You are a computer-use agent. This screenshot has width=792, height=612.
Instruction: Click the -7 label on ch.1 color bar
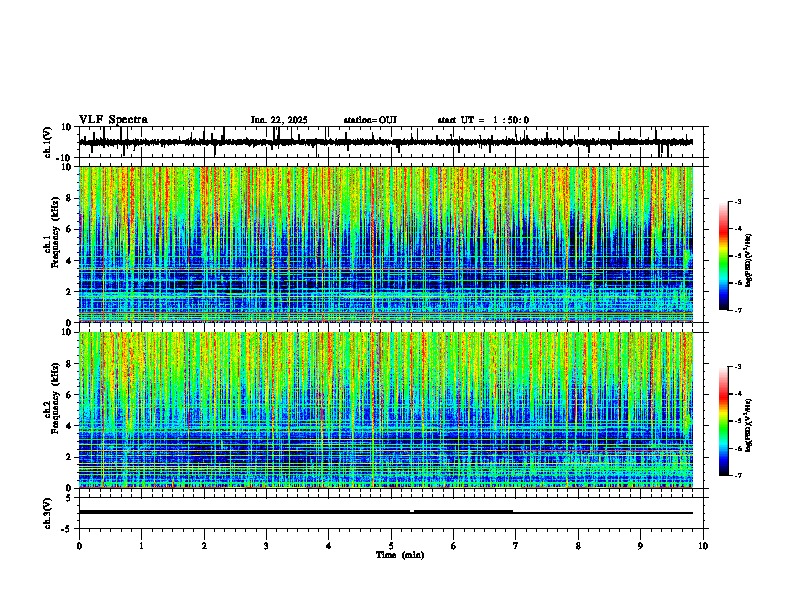coord(737,310)
